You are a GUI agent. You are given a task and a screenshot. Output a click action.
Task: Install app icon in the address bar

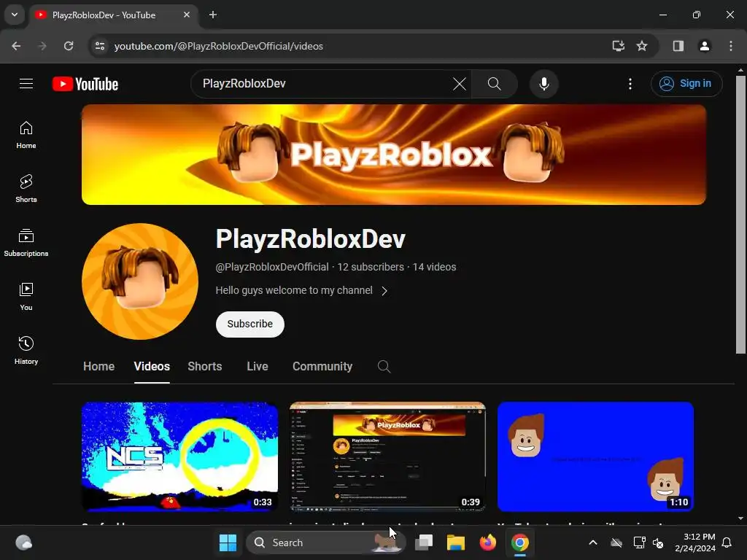619,46
